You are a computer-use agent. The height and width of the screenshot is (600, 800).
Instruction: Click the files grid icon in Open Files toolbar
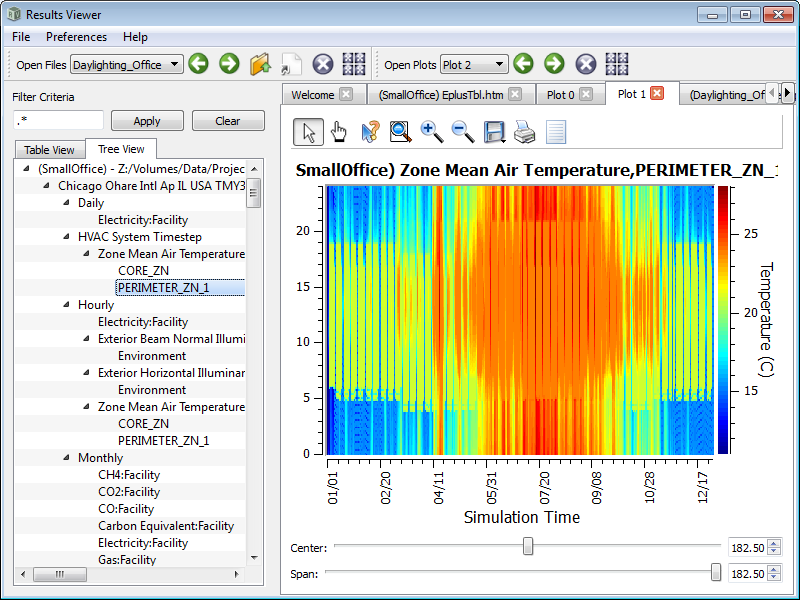[354, 64]
